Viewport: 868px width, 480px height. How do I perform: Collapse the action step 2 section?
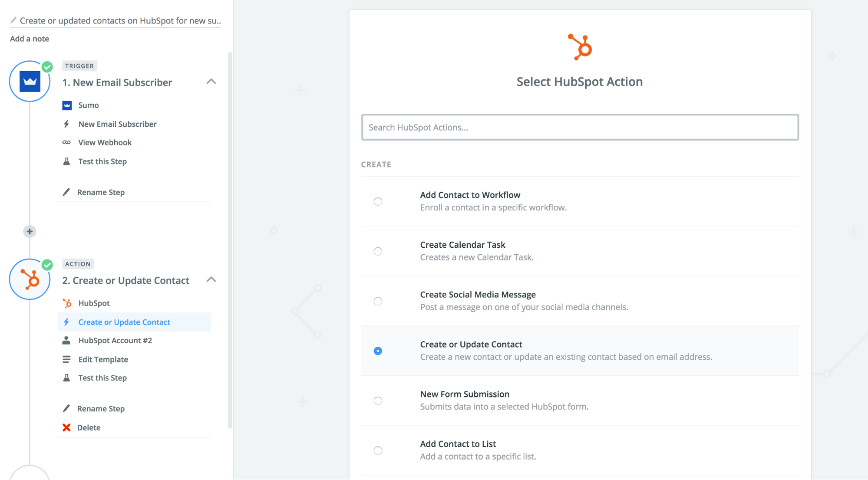[x=211, y=279]
